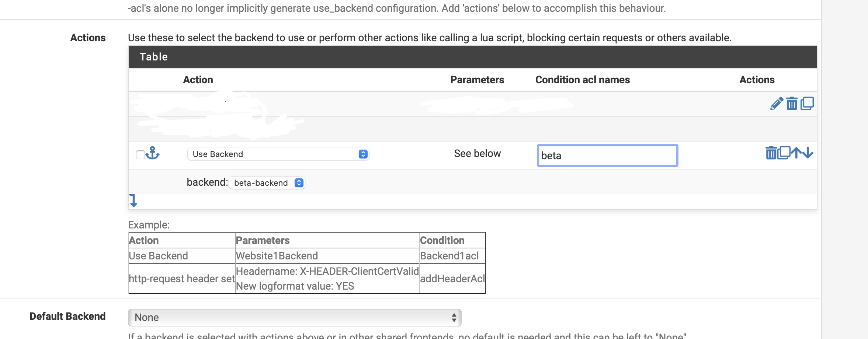Image resolution: width=868 pixels, height=339 pixels.
Task: Move the Use Backend row up
Action: 796,153
